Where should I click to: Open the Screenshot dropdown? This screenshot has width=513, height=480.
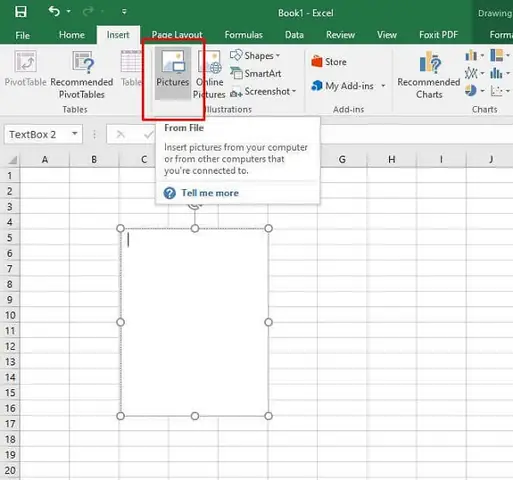(x=263, y=91)
